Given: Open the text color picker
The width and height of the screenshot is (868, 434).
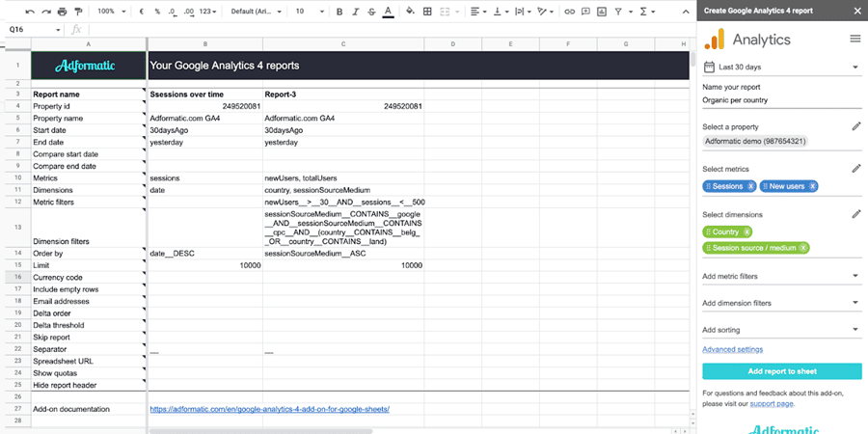Looking at the screenshot, I should (x=388, y=11).
